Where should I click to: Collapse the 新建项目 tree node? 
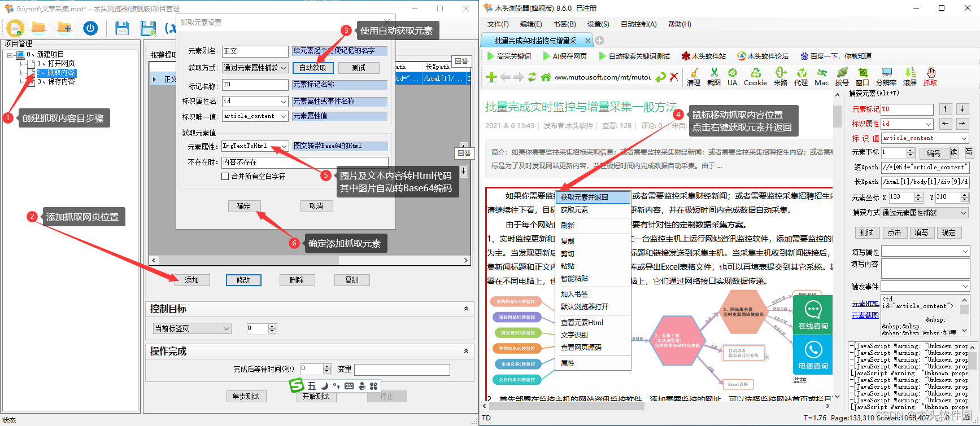[10, 55]
